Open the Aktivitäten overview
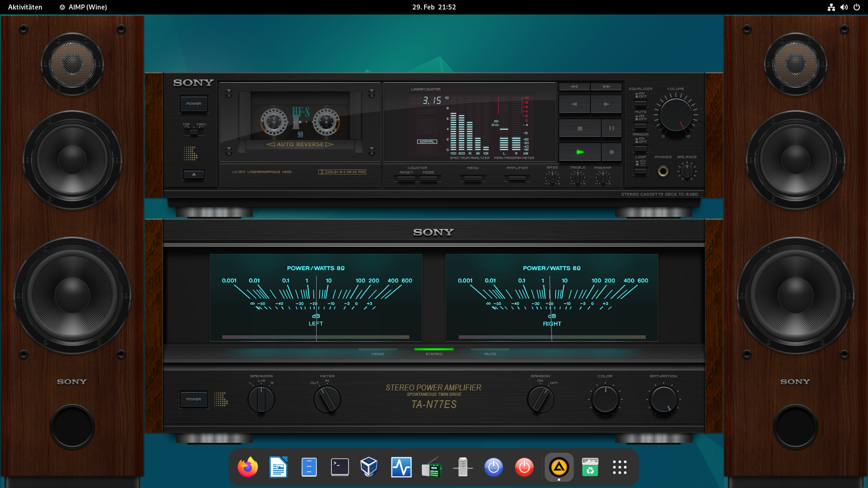 25,7
